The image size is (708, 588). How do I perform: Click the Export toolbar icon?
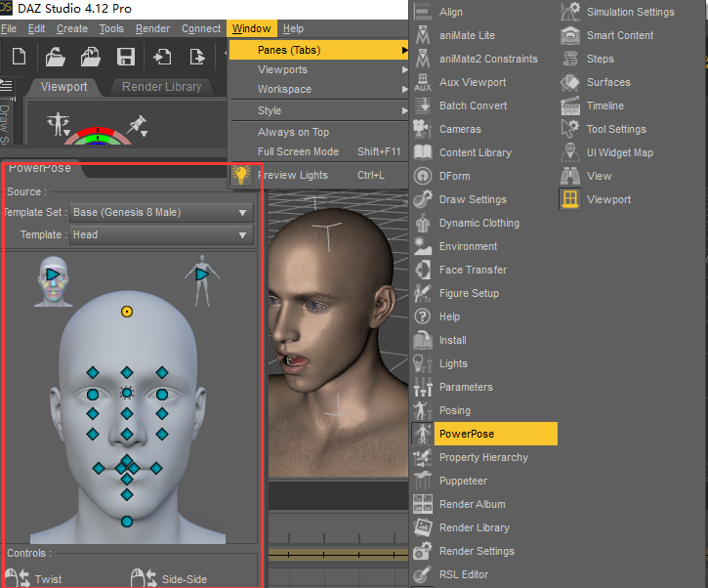pyautogui.click(x=197, y=57)
